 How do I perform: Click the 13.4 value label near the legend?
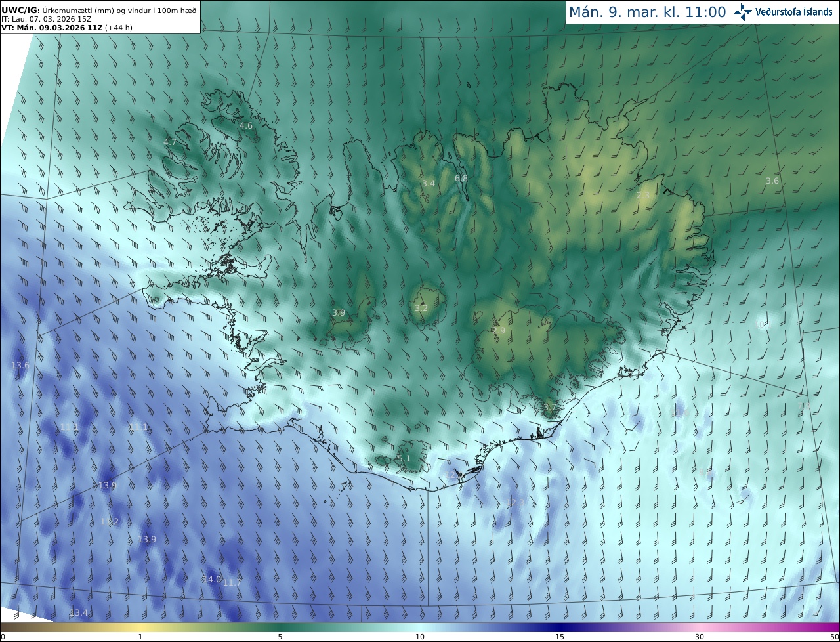(x=79, y=613)
